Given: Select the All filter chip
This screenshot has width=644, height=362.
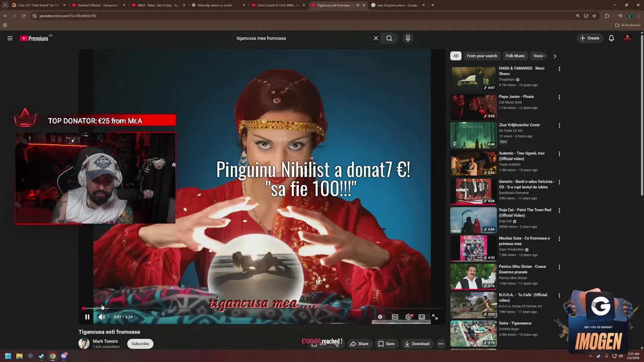Looking at the screenshot, I should [x=455, y=56].
